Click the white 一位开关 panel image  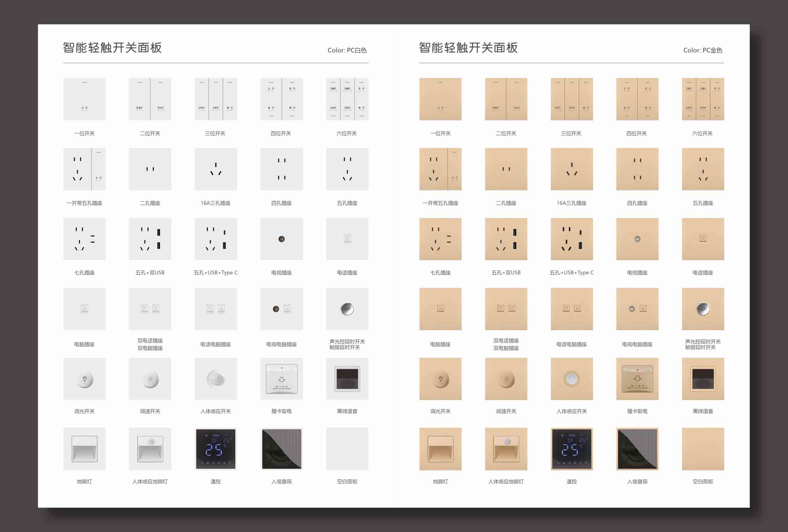pyautogui.click(x=84, y=99)
